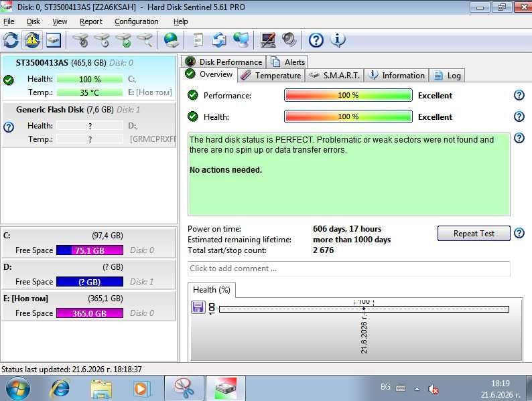
Task: Click the green check icon of ST3500413AS disk
Action: pyautogui.click(x=9, y=80)
